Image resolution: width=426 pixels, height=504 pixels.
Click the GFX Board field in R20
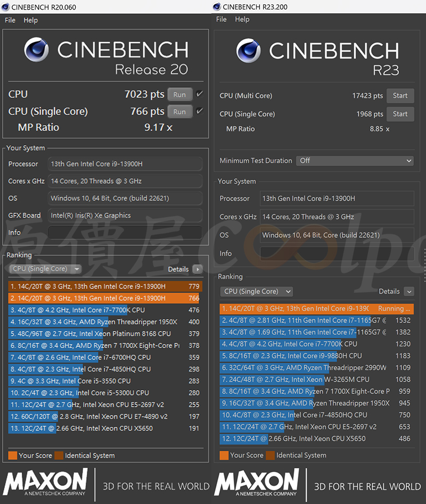pos(125,216)
